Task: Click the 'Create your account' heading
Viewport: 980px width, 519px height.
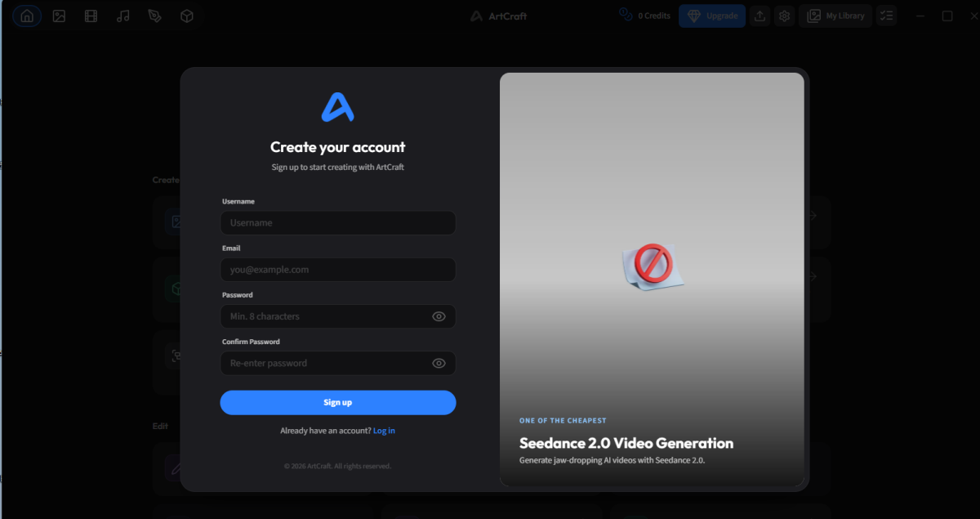Action: coord(338,147)
